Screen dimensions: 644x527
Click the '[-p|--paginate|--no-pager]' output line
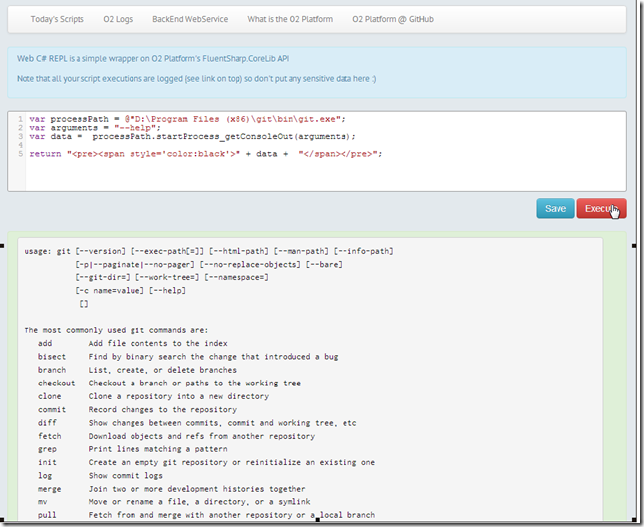(x=209, y=265)
